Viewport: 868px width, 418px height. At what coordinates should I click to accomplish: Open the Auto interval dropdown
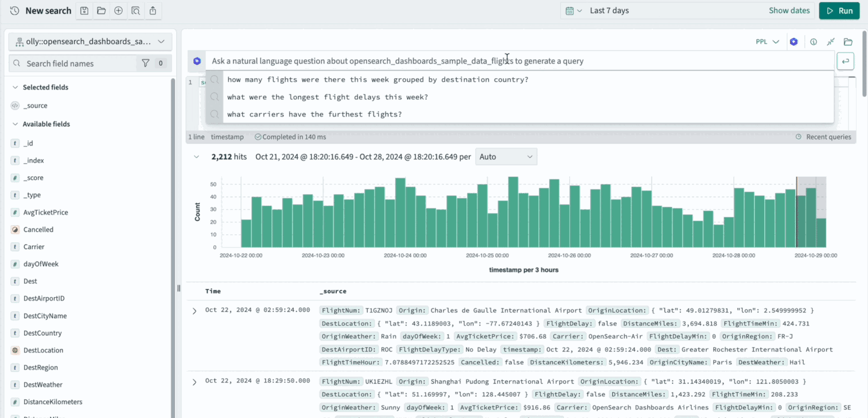tap(506, 157)
